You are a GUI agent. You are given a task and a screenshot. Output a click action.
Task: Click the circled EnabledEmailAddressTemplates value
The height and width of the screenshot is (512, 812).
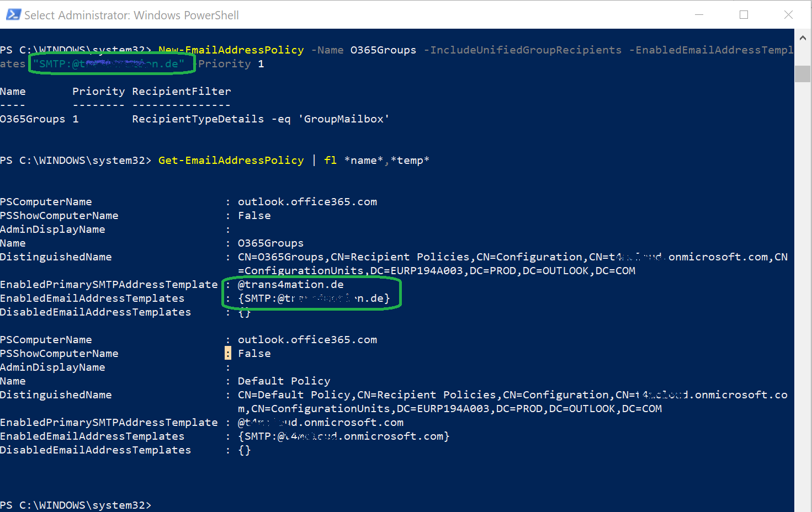pyautogui.click(x=313, y=298)
